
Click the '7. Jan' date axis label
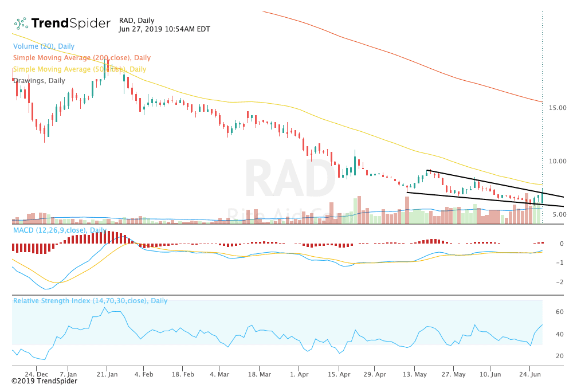tap(68, 374)
